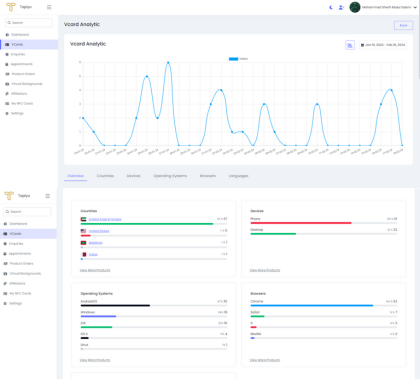Click the green Desktop progress bar
420x380 pixels.
[273, 234]
